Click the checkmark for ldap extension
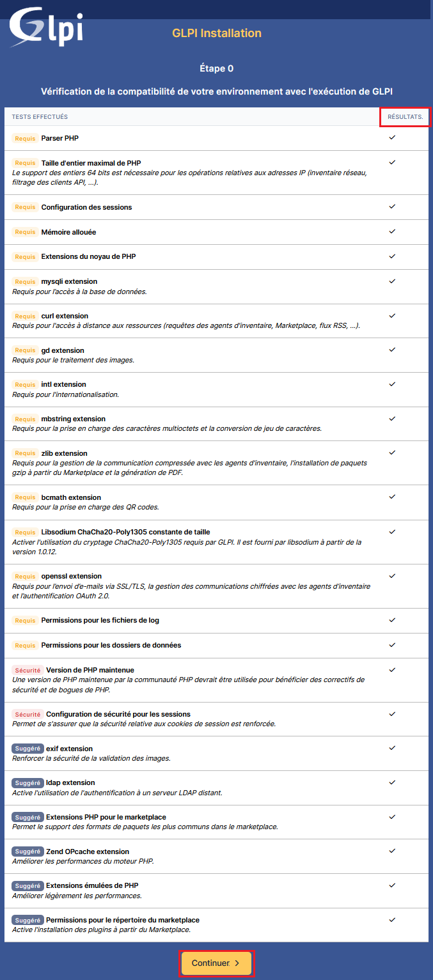Image resolution: width=433 pixels, height=980 pixels. [x=392, y=782]
